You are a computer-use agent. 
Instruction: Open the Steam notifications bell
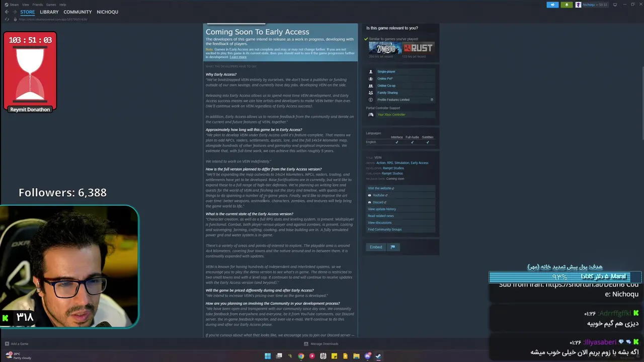coord(567,5)
